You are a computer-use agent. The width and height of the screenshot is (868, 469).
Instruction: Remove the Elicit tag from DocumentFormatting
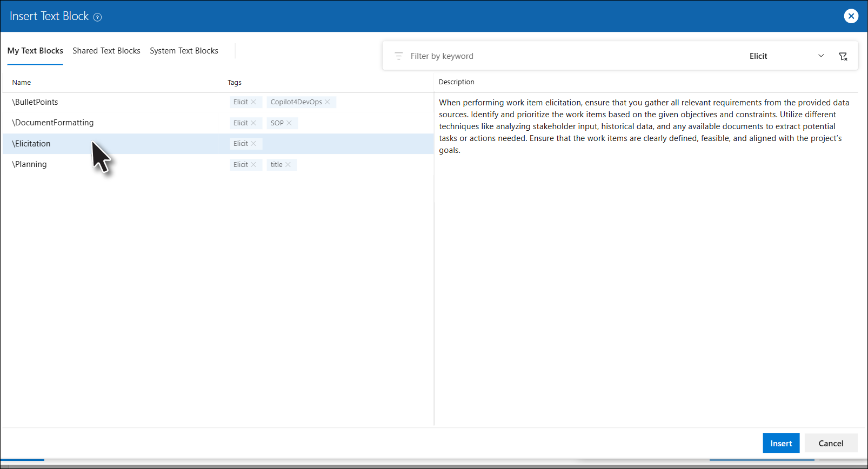[x=253, y=123]
